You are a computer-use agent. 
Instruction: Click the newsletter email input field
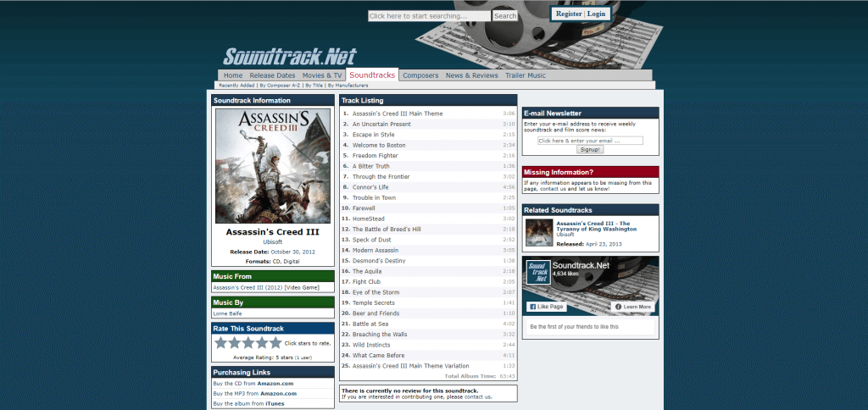tap(590, 141)
